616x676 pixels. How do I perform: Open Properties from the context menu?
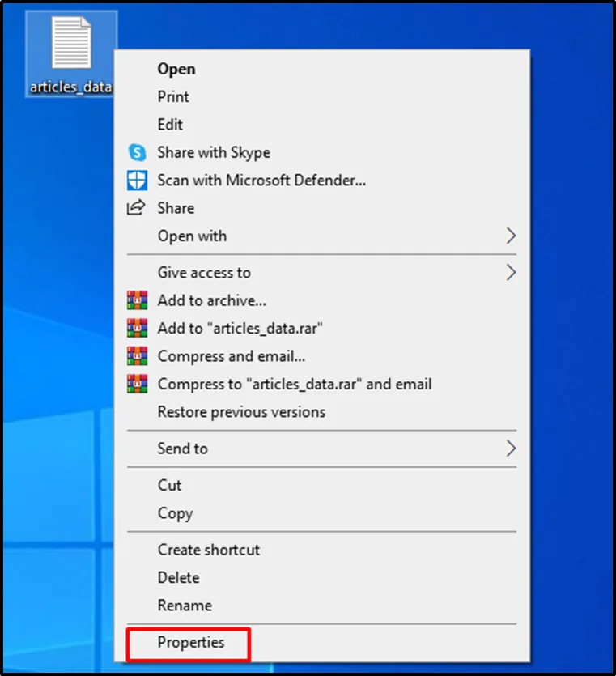click(191, 643)
